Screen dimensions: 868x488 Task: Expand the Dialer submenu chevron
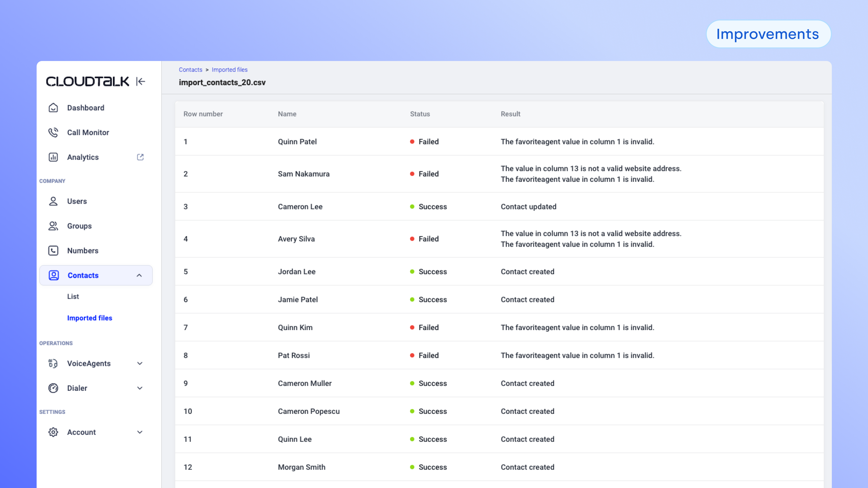[140, 388]
